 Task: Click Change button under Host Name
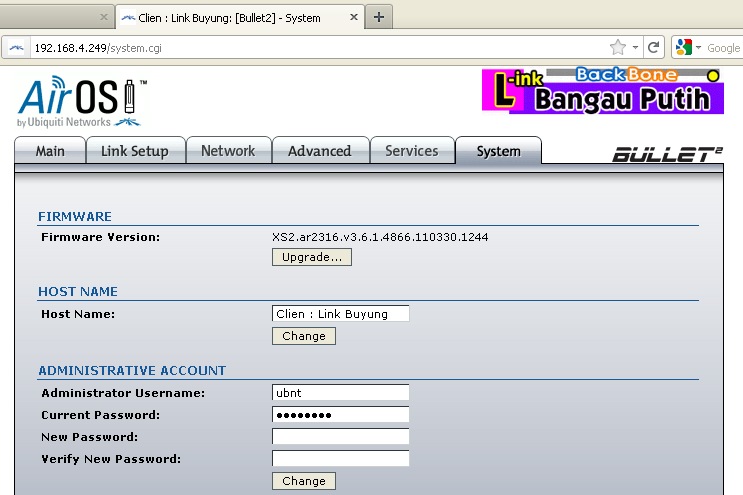(304, 336)
